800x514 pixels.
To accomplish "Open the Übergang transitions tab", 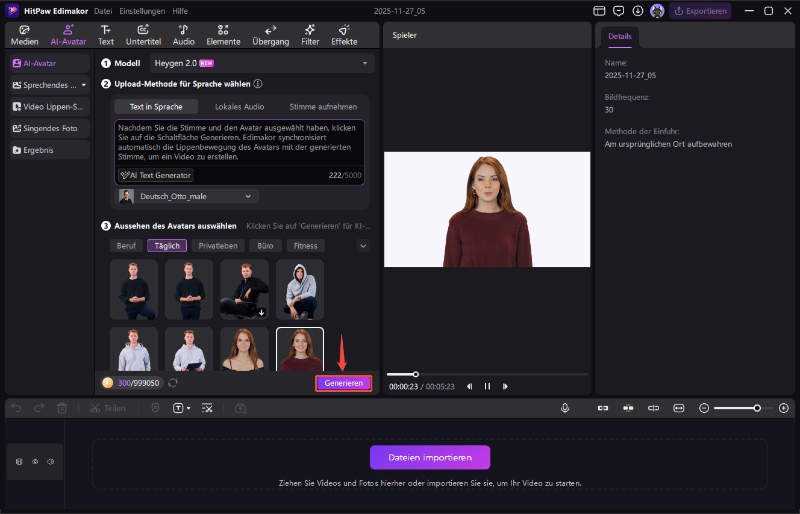I will point(270,35).
